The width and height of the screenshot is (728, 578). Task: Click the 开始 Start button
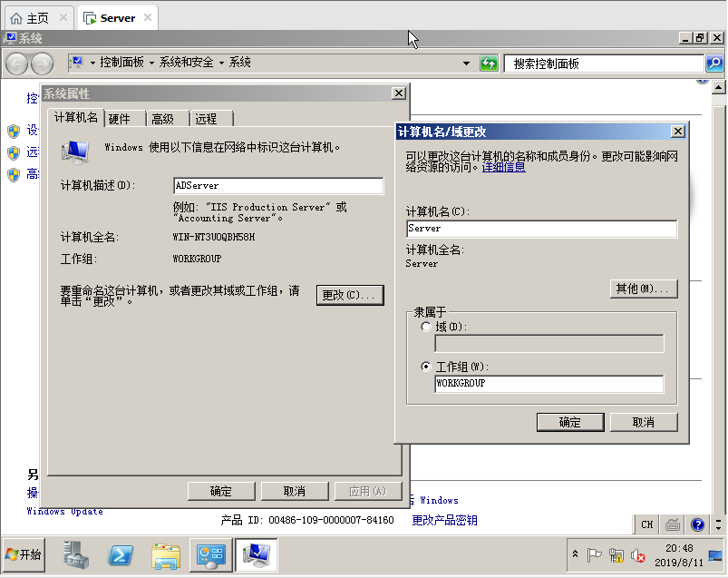click(24, 554)
